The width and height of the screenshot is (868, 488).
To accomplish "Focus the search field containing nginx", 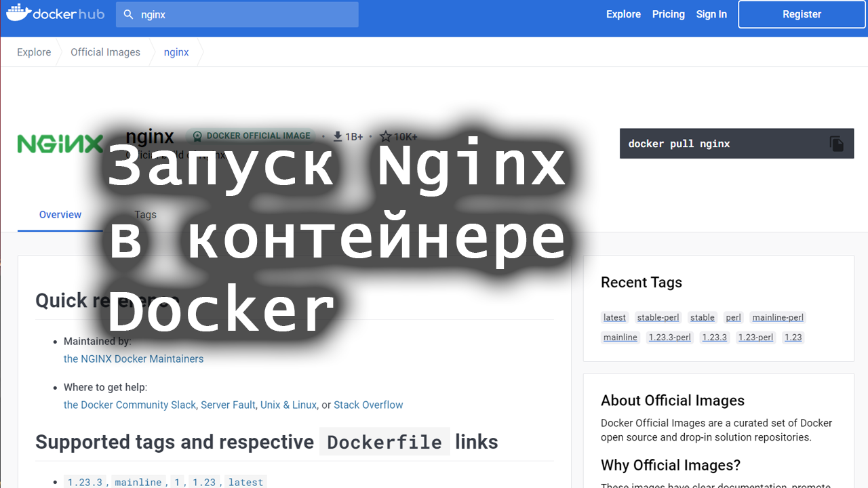I will (x=237, y=14).
